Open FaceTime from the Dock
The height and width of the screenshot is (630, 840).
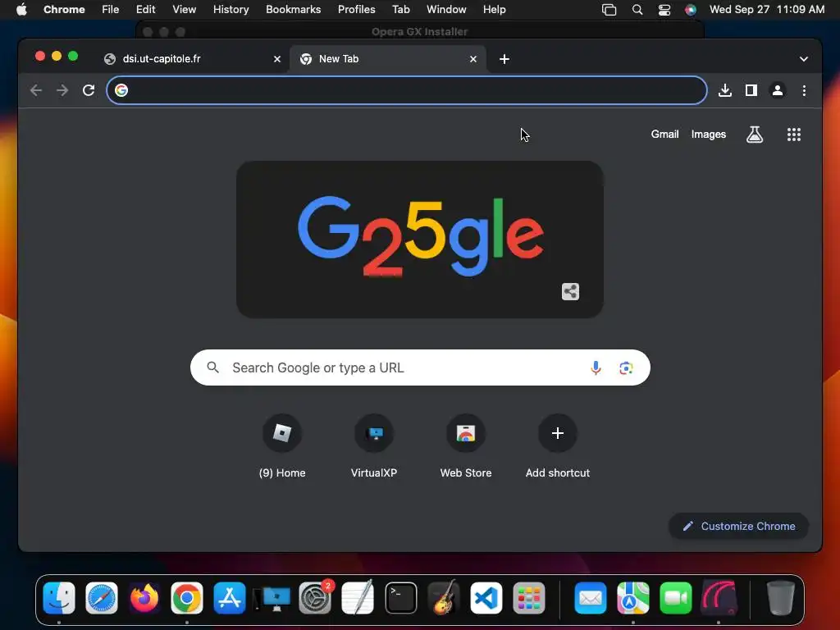coord(676,598)
